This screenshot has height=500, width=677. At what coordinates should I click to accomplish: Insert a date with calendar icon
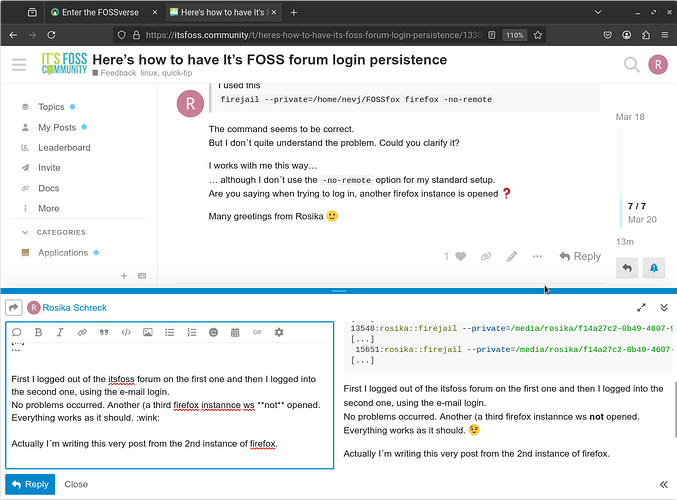point(235,332)
